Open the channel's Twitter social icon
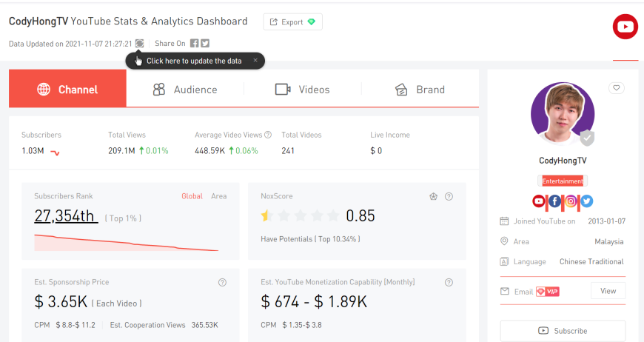Viewport: 644px width, 342px height. click(587, 201)
